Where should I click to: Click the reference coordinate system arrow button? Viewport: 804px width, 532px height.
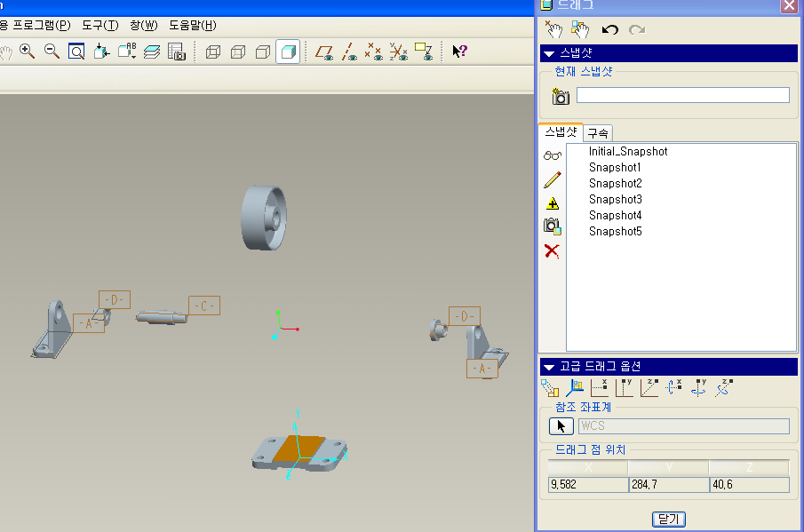561,425
